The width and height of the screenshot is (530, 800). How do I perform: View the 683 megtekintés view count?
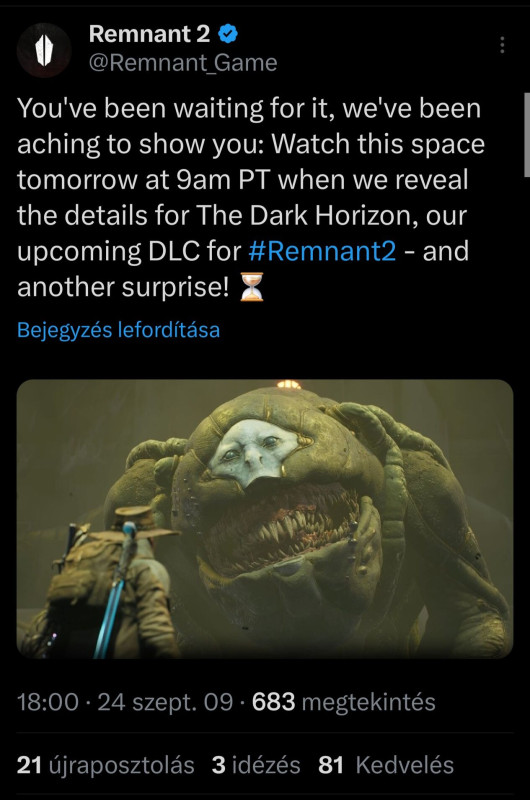coord(343,702)
